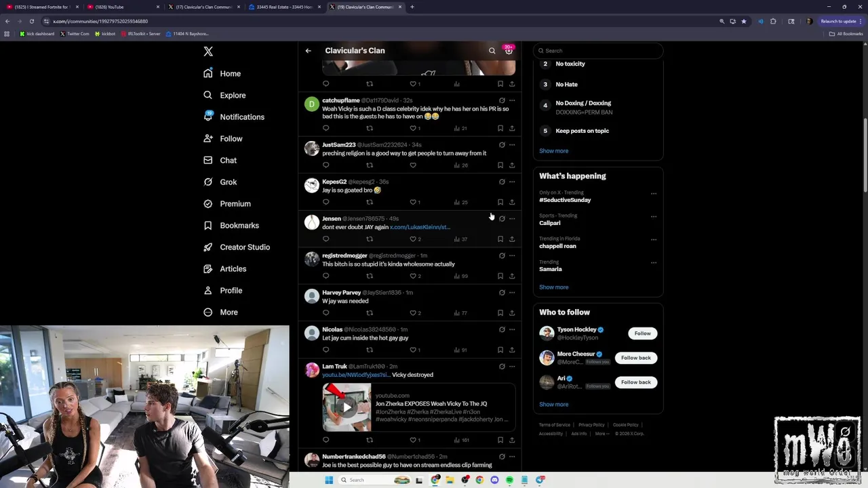Open the Grok icon on the Numbertrankedchad56 post

(x=502, y=457)
